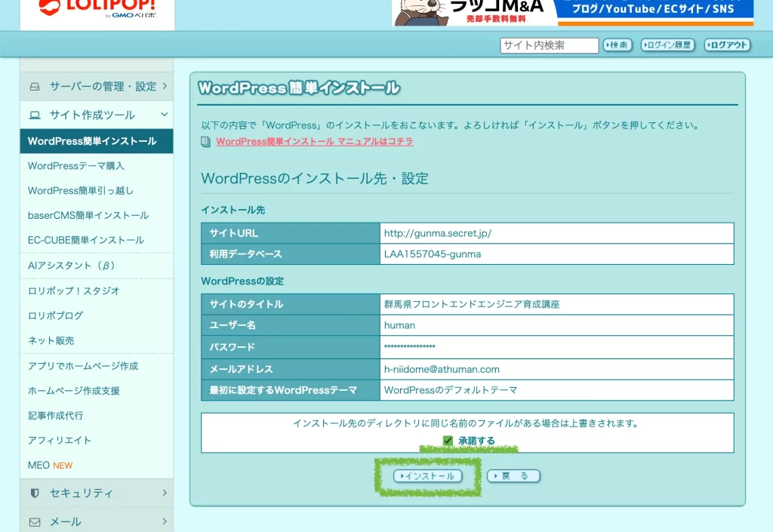Screen dimensions: 773x532
Task: Click the ログアウト button
Action: click(727, 45)
